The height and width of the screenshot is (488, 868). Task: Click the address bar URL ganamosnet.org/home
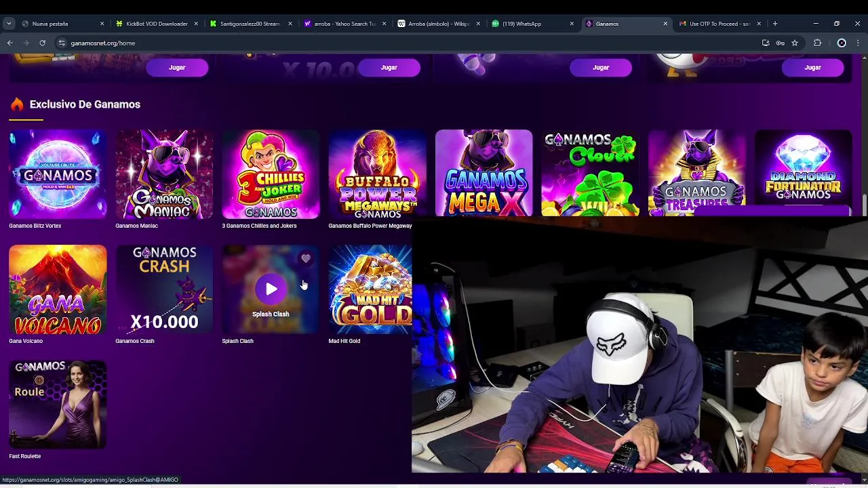(x=102, y=43)
